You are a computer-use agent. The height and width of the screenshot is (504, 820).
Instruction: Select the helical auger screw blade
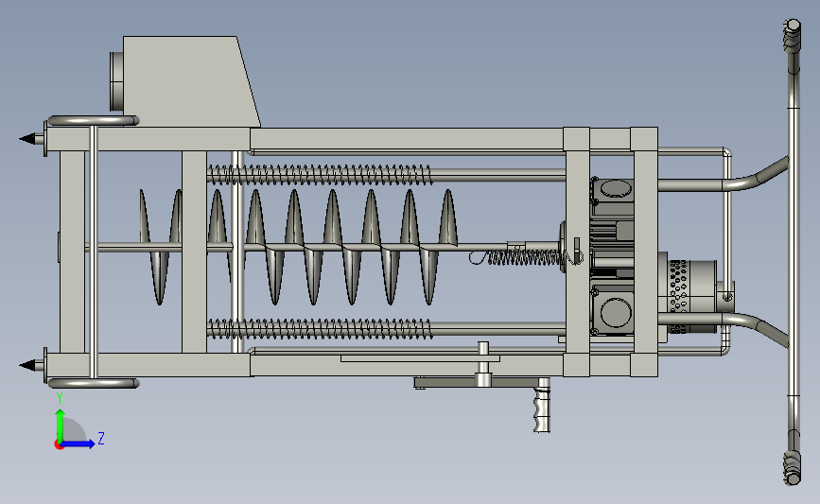coord(298,247)
